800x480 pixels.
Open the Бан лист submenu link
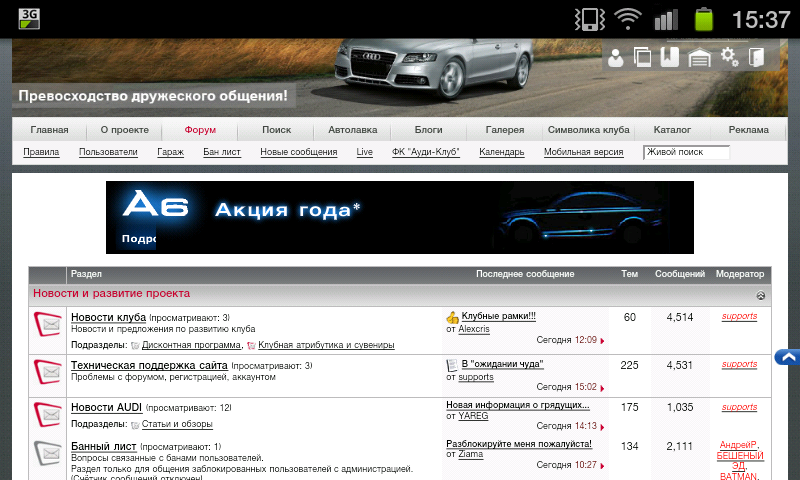pyautogui.click(x=221, y=152)
